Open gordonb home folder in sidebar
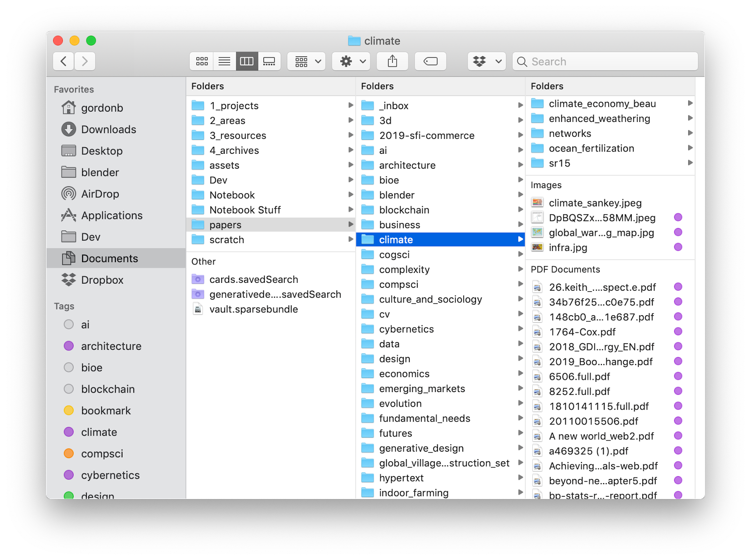 coord(116,108)
